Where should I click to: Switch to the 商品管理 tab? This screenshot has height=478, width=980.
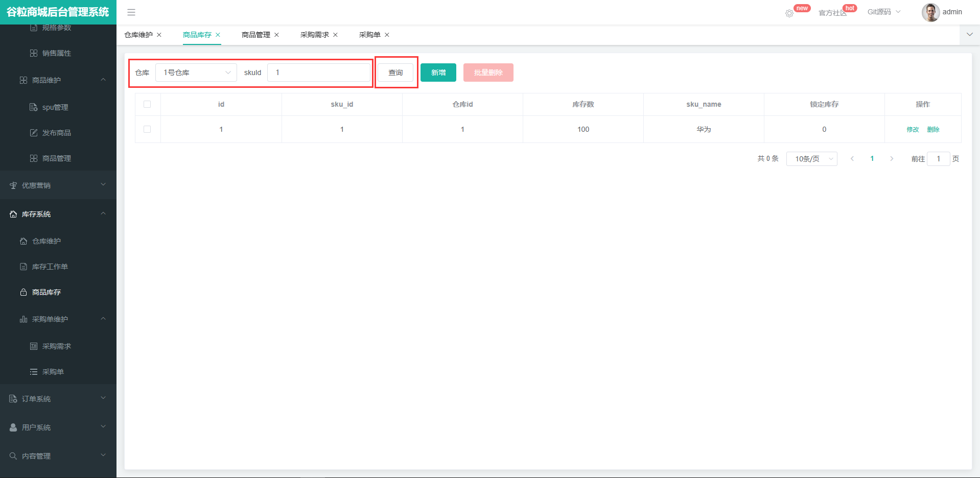tap(255, 35)
